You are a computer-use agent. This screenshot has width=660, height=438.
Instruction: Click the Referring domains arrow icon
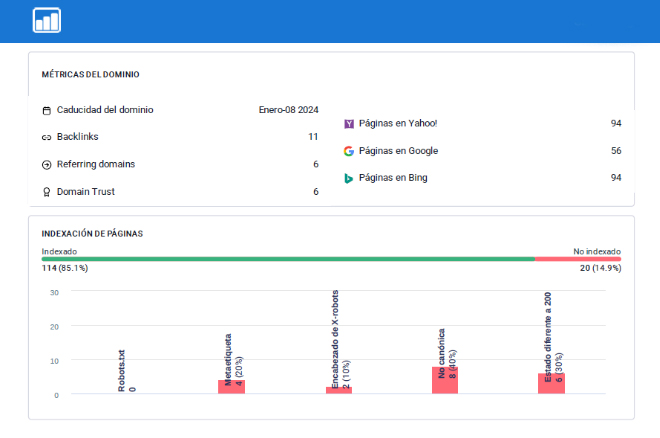point(46,164)
